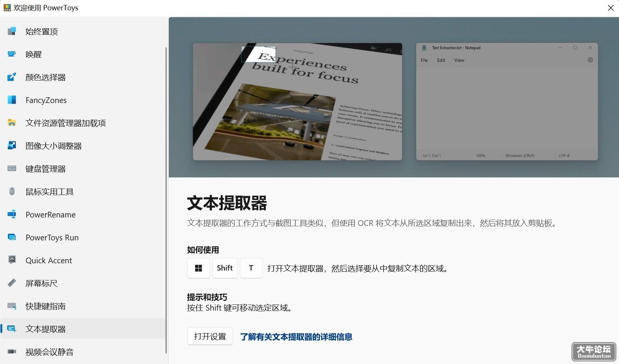Select the FancyZones sidebar icon
Image resolution: width=619 pixels, height=364 pixels.
pyautogui.click(x=12, y=100)
